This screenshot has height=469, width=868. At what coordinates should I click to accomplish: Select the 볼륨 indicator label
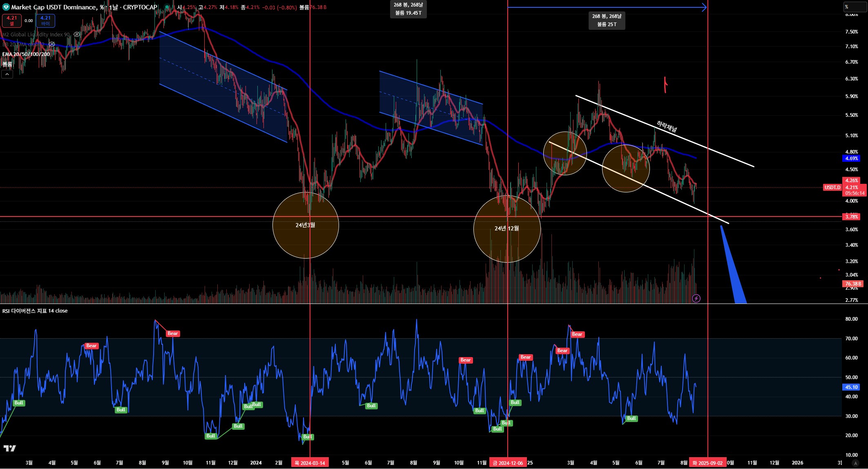point(7,64)
